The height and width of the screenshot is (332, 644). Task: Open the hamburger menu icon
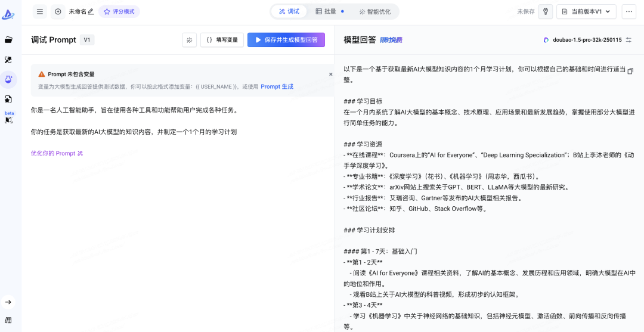[x=40, y=11]
